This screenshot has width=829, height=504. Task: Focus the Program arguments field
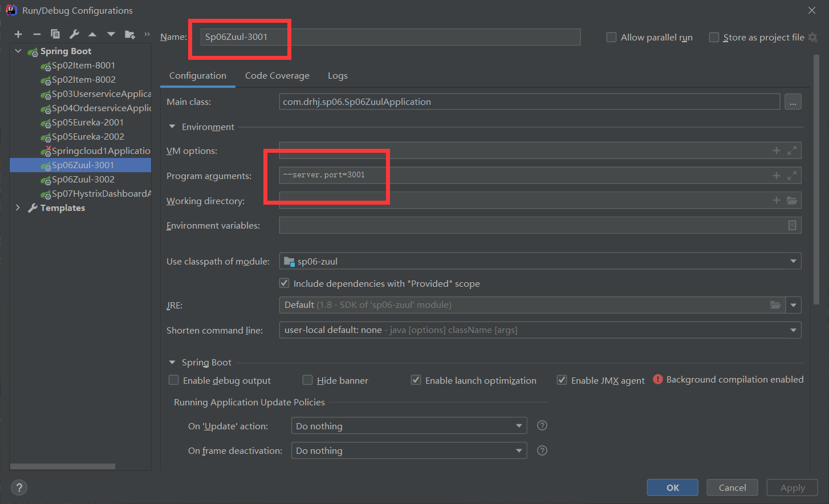pos(540,175)
